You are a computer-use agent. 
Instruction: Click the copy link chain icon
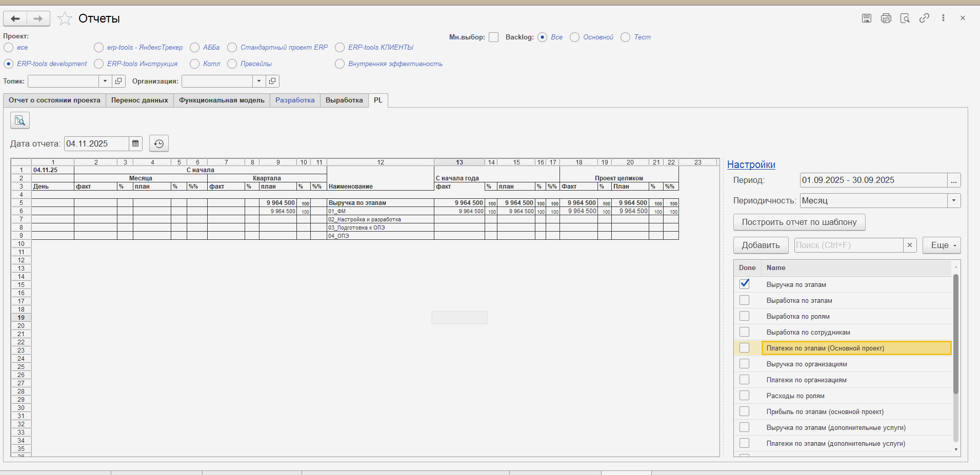click(924, 18)
